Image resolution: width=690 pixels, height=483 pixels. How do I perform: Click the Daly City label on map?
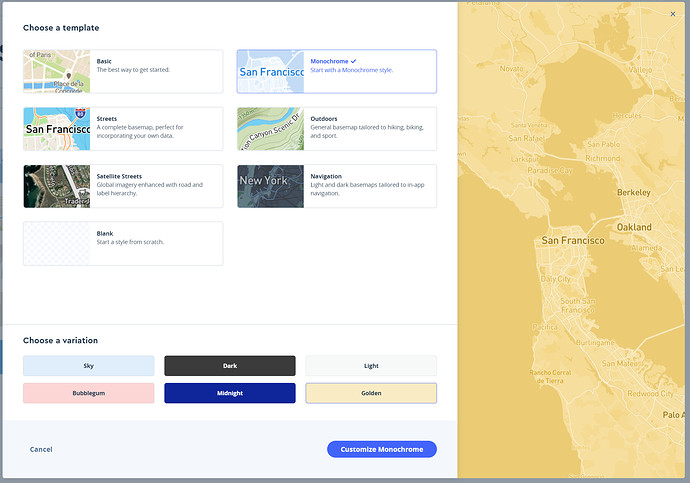tap(555, 279)
